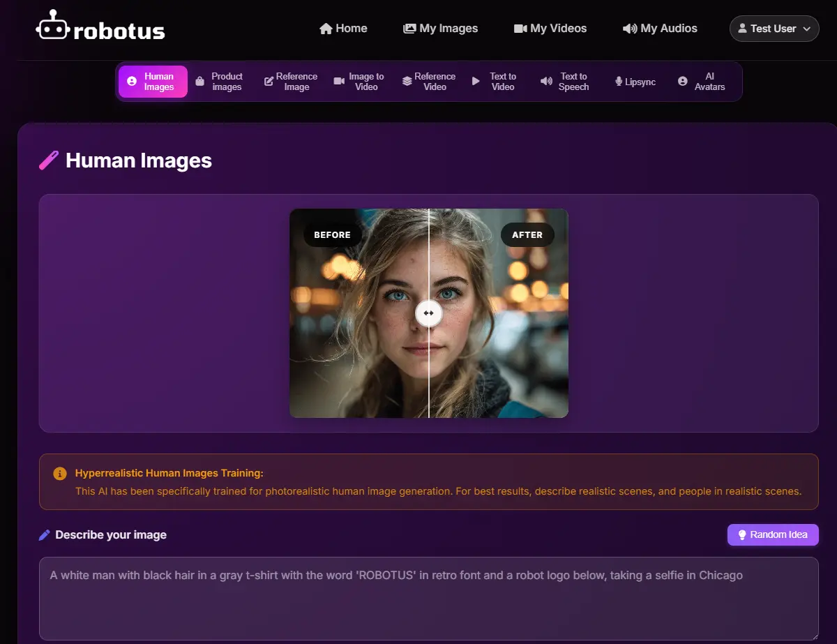Screen dimensions: 837x644
Task: Switch to Product images tab
Action: point(219,82)
